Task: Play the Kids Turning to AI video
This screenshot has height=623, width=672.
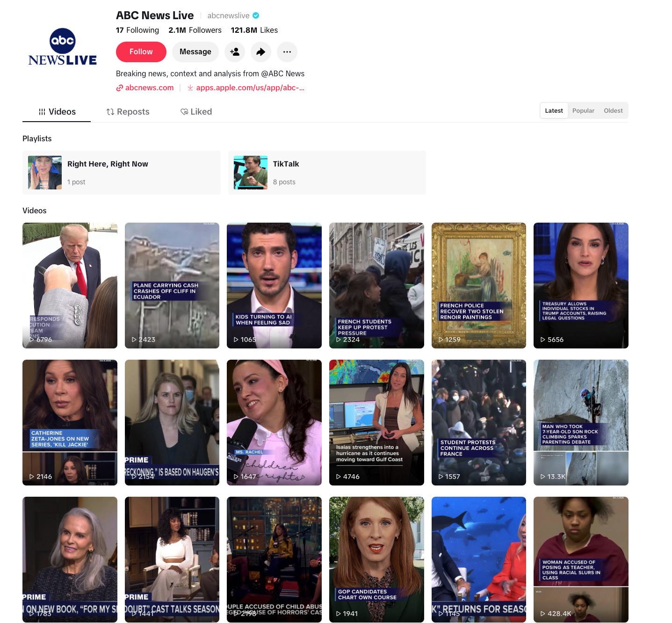Action: click(x=274, y=285)
